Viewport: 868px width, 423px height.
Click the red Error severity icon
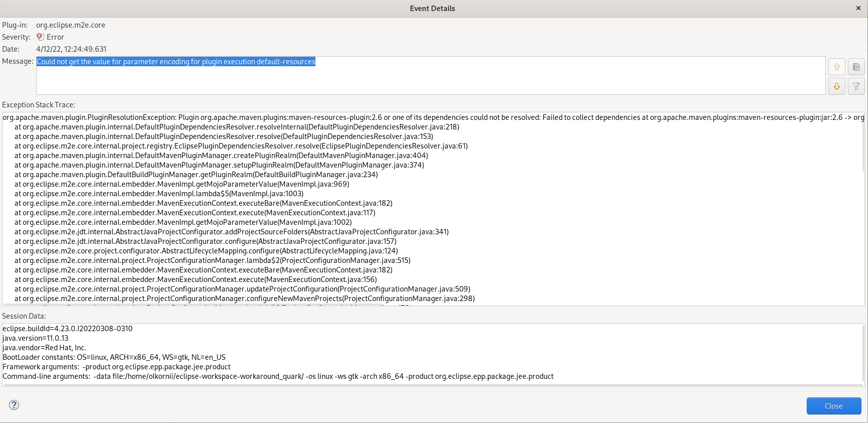(40, 37)
